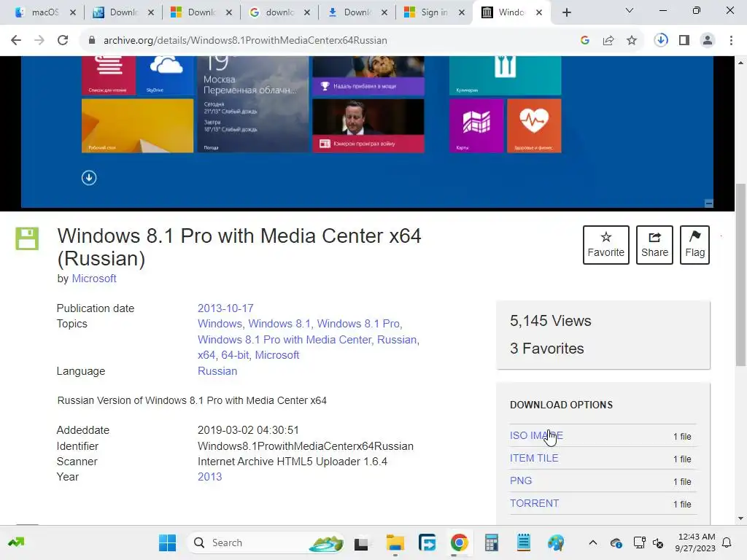This screenshot has width=747, height=560.
Task: Click the green floppy disk software icon
Action: pyautogui.click(x=27, y=238)
